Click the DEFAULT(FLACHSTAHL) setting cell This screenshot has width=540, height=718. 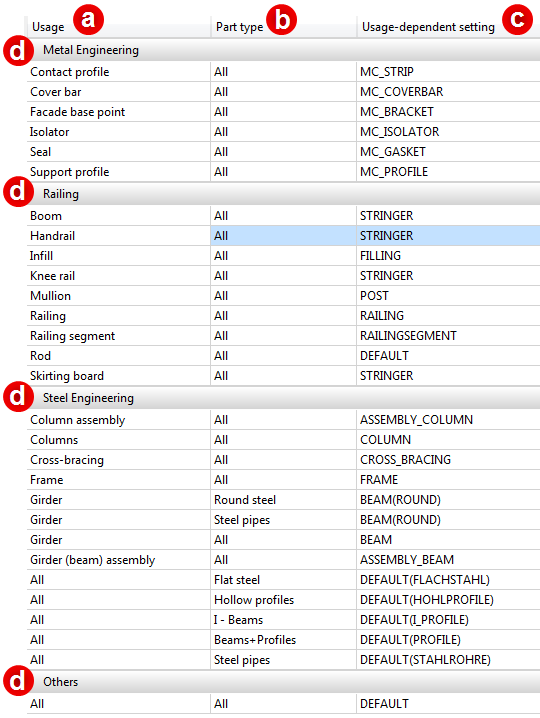448,580
